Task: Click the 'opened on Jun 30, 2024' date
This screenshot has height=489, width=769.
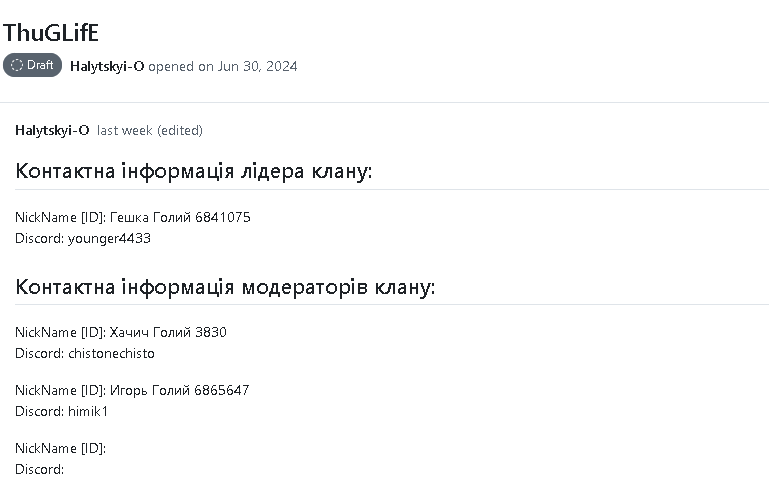Action: tap(223, 66)
